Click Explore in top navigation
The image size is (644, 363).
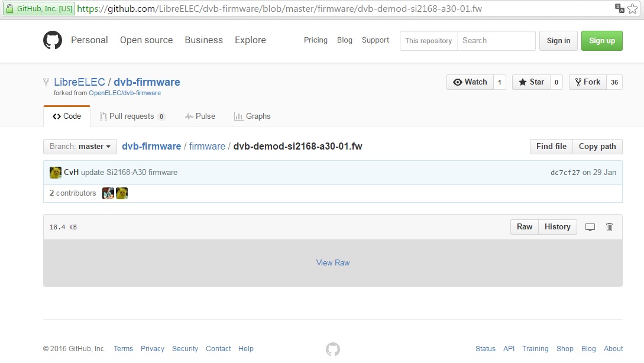[250, 40]
